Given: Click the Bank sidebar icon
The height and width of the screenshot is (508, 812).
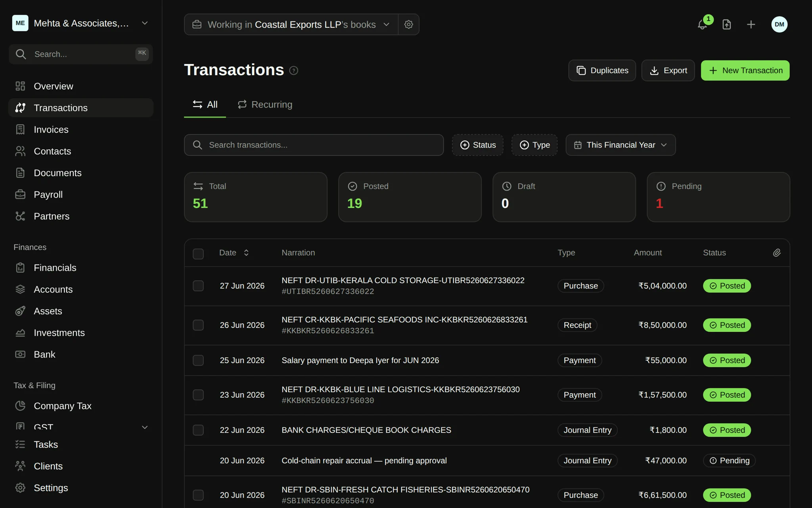Looking at the screenshot, I should tap(20, 354).
